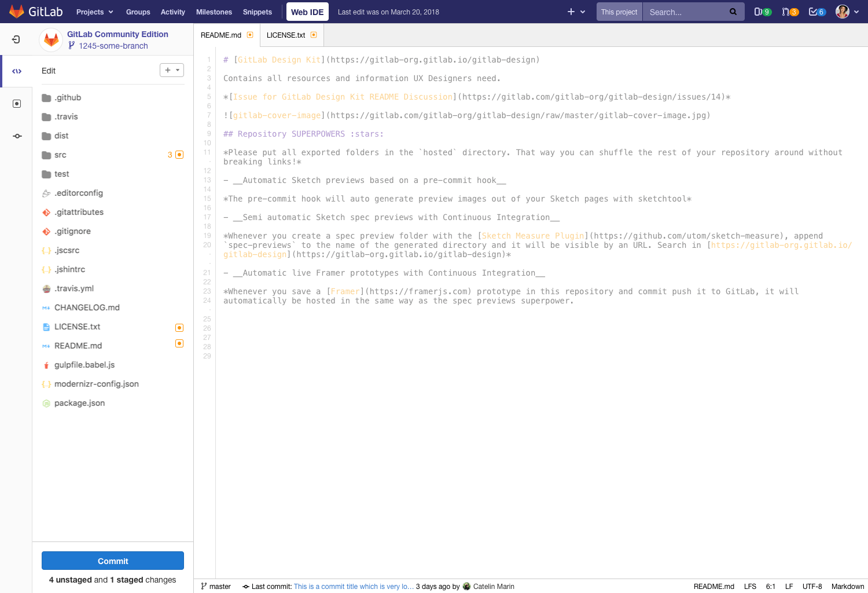Open the Milestones menu item

(214, 12)
